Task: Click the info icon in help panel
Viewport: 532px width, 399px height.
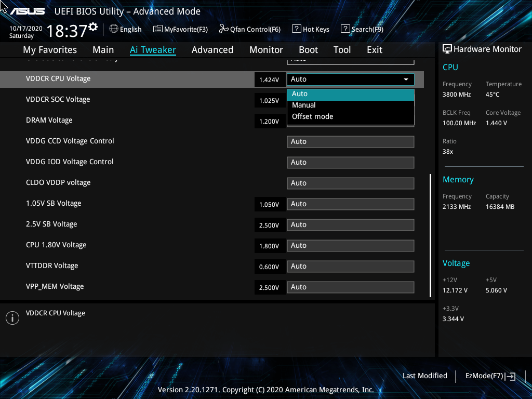Action: pyautogui.click(x=12, y=318)
